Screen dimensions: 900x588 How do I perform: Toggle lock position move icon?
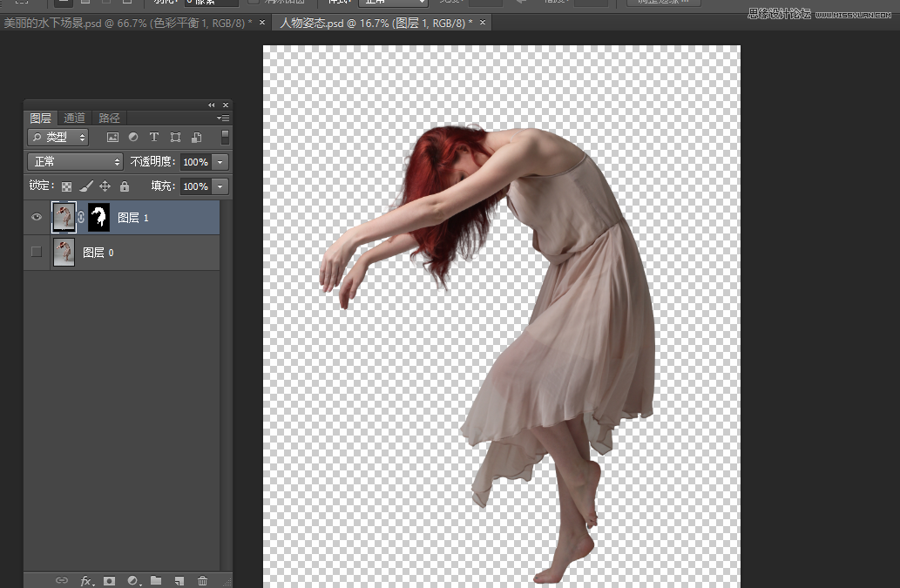click(105, 186)
